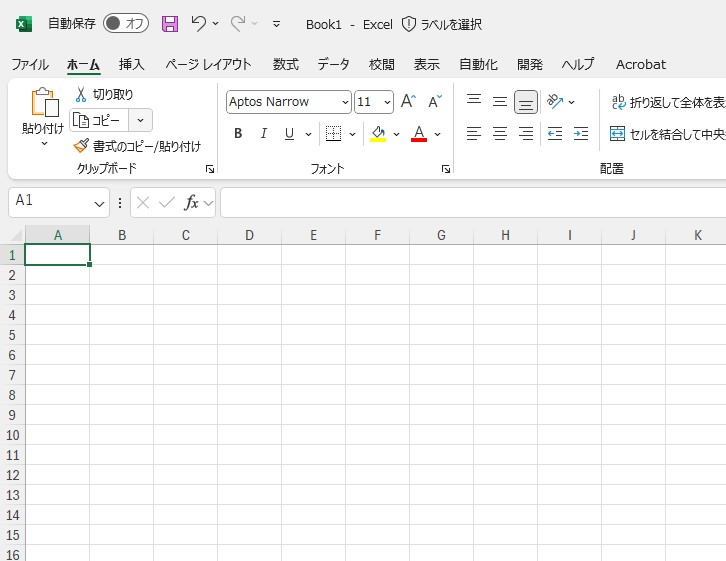The height and width of the screenshot is (561, 726).
Task: Click the middle vertical align icon
Action: click(500, 101)
